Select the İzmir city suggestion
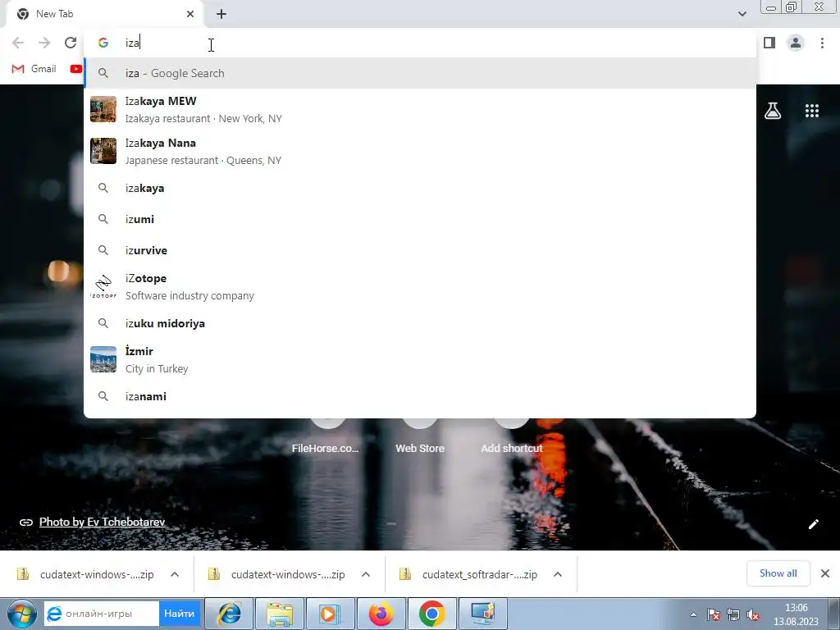 [420, 359]
